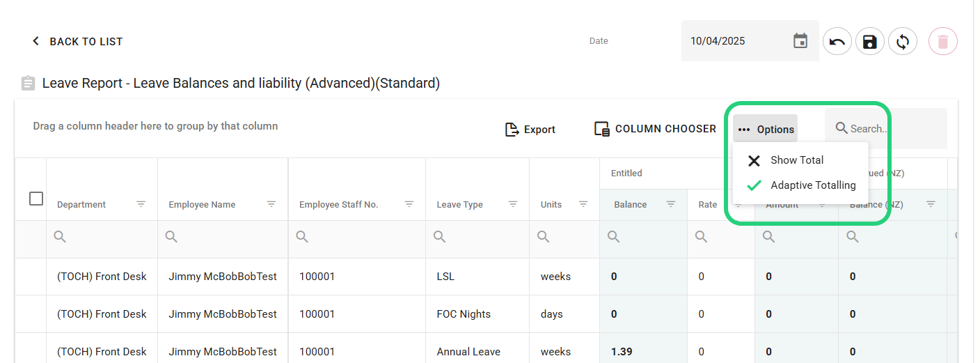Sort by Leave Type column header
Image resolution: width=980 pixels, height=363 pixels.
(459, 205)
